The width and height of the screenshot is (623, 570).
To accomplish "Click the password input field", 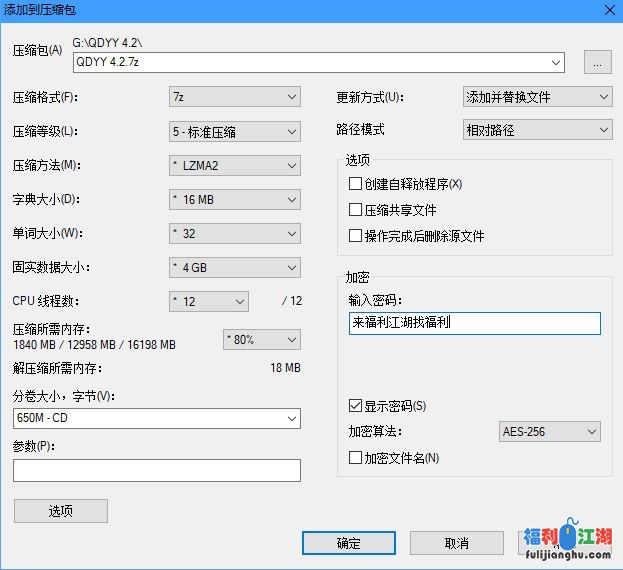I will [x=474, y=323].
